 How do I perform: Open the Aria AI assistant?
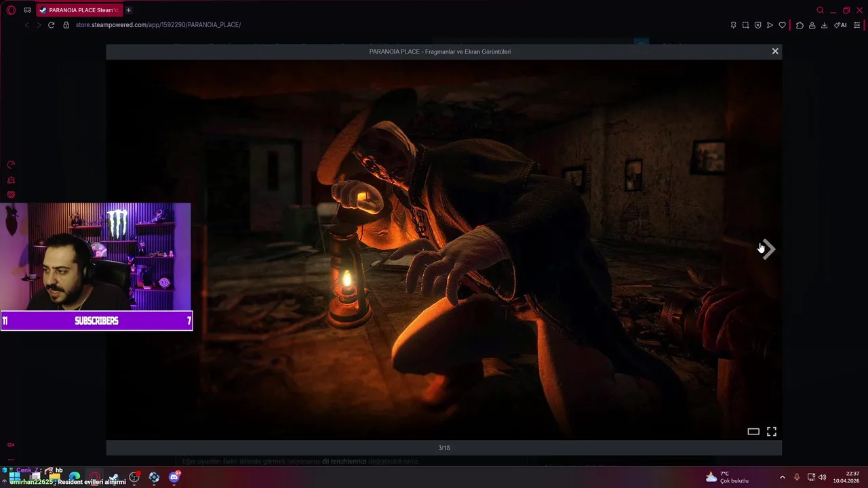pyautogui.click(x=841, y=25)
